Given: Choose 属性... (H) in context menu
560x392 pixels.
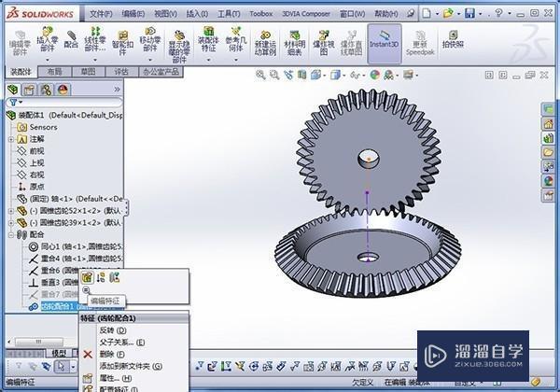Looking at the screenshot, I should coord(116,378).
